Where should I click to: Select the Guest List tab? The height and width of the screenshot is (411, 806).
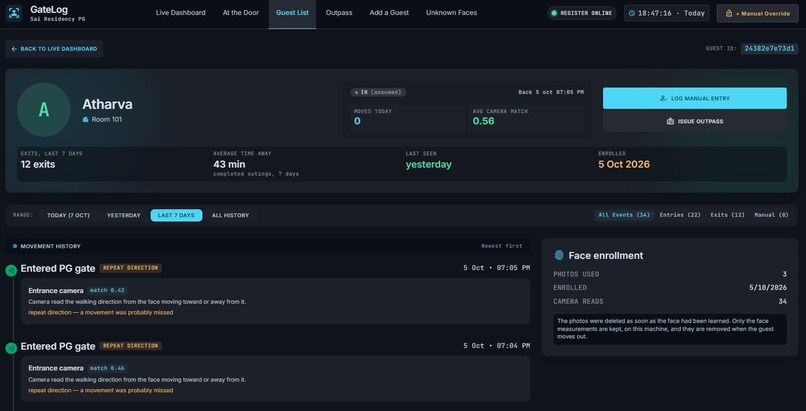[x=292, y=13]
